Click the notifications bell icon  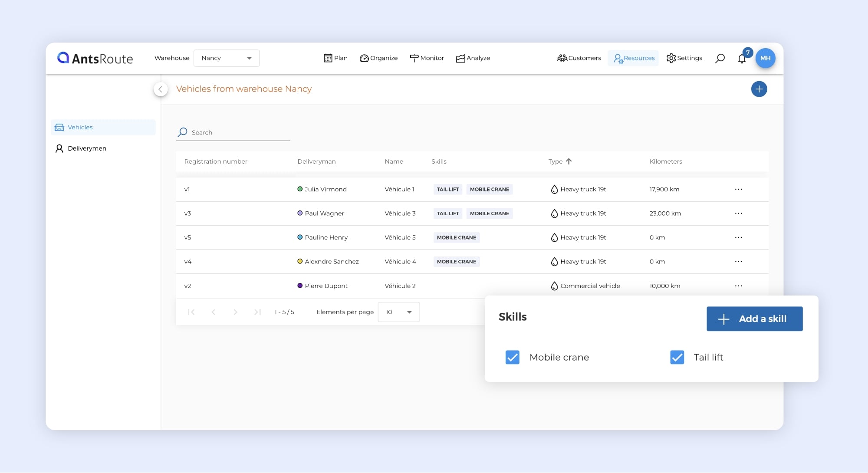[742, 59]
